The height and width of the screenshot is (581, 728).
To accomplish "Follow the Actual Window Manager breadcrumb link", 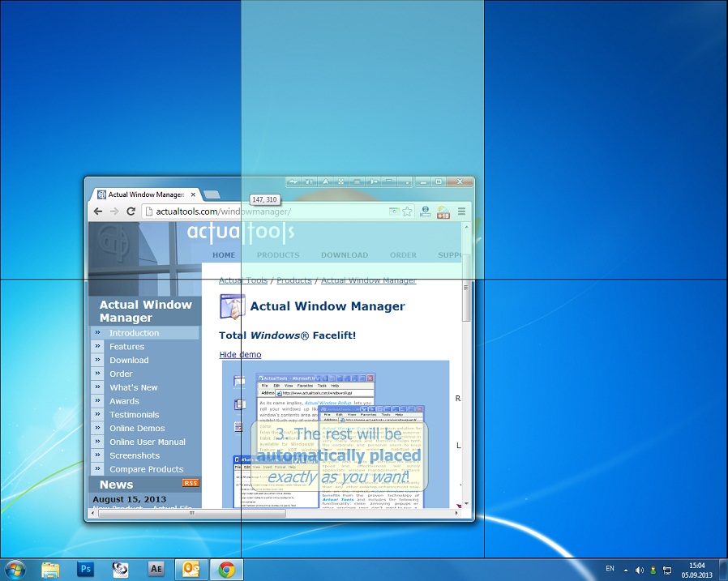I will click(x=369, y=280).
